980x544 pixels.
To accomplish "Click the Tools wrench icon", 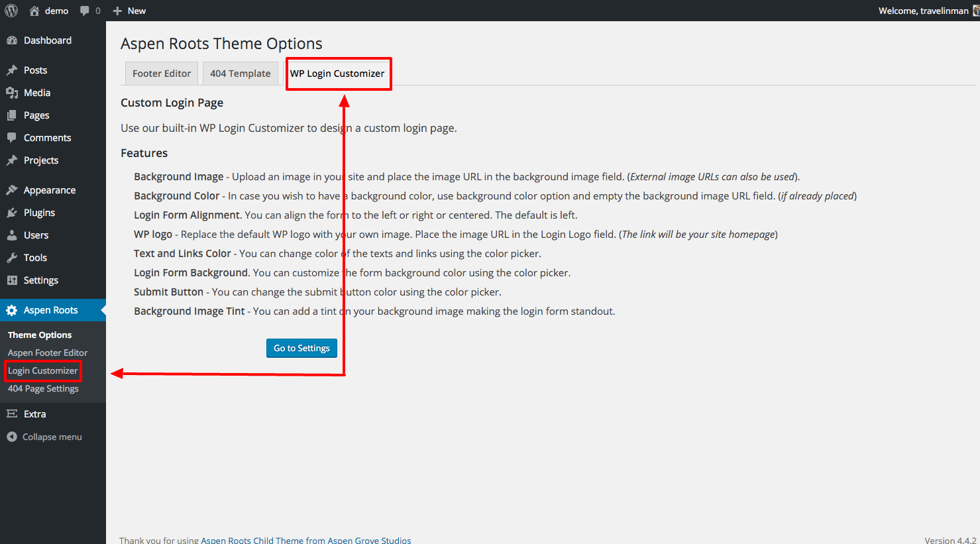I will 12,258.
